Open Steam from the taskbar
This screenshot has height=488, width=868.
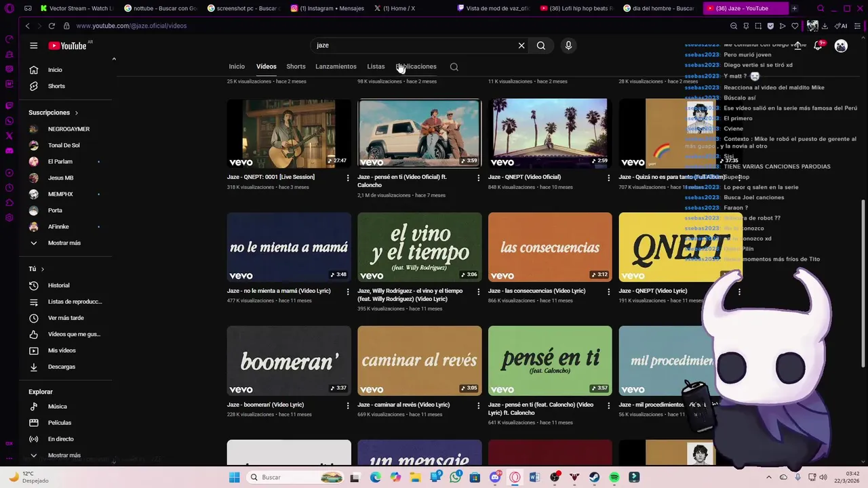[x=595, y=477]
